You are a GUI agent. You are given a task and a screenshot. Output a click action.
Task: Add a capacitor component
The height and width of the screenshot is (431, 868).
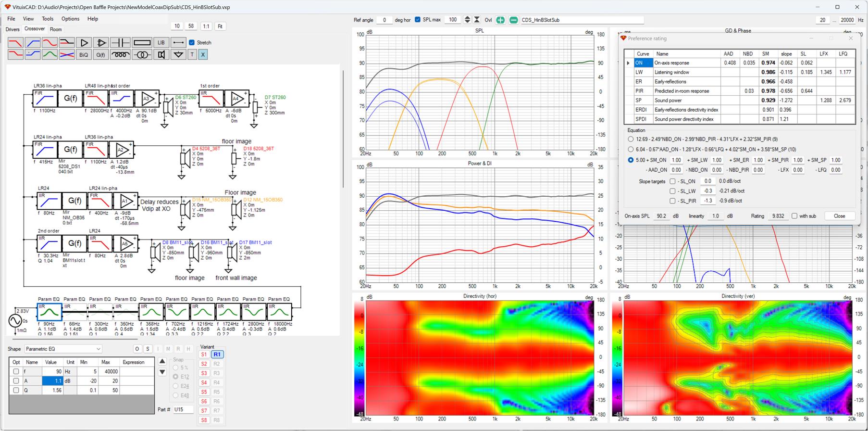(x=120, y=43)
